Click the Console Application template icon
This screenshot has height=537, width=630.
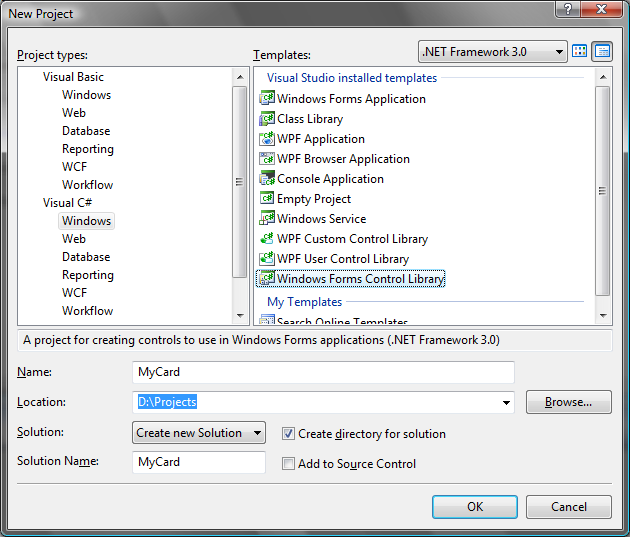(x=267, y=179)
